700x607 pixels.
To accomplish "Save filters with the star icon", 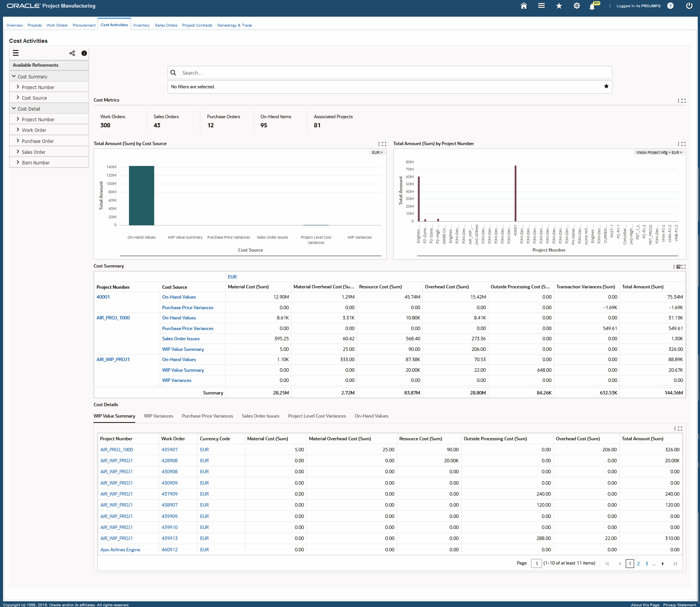I will (606, 86).
